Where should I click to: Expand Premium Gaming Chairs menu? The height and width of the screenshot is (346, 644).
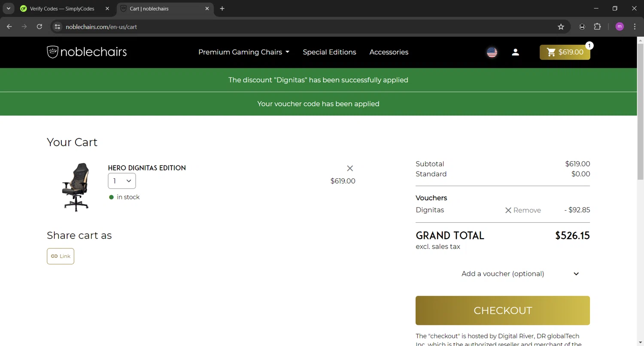244,52
